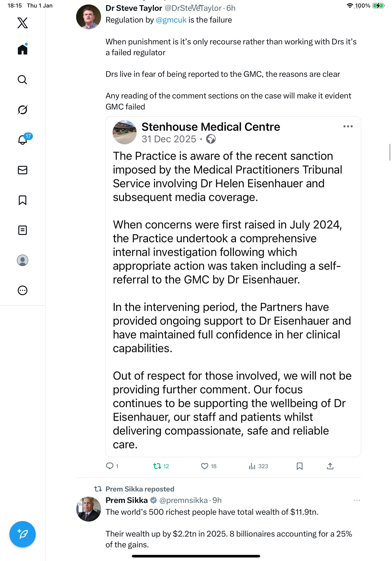Image resolution: width=392 pixels, height=561 pixels.
Task: Open Messages envelope icon
Action: [x=23, y=170]
